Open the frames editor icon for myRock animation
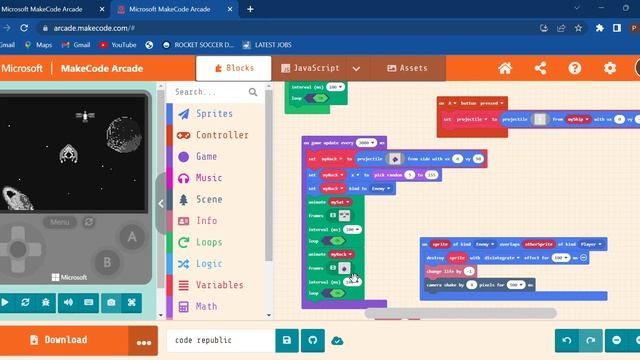 click(x=333, y=268)
